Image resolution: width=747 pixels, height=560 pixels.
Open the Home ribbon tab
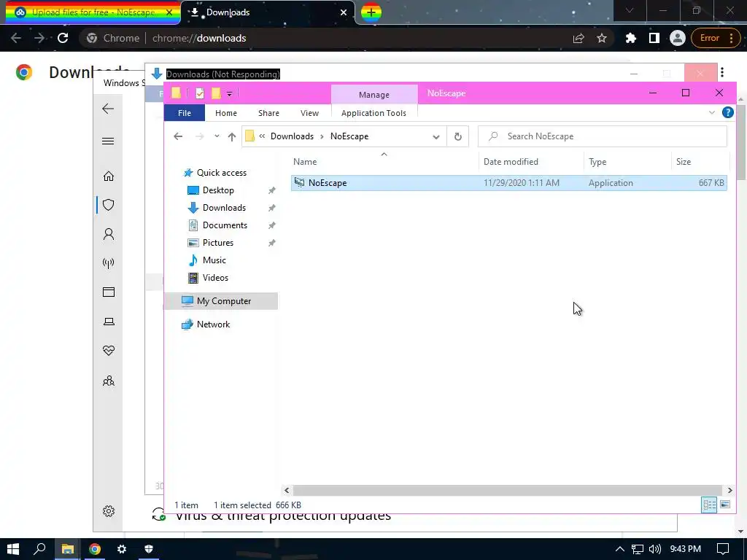click(x=226, y=113)
